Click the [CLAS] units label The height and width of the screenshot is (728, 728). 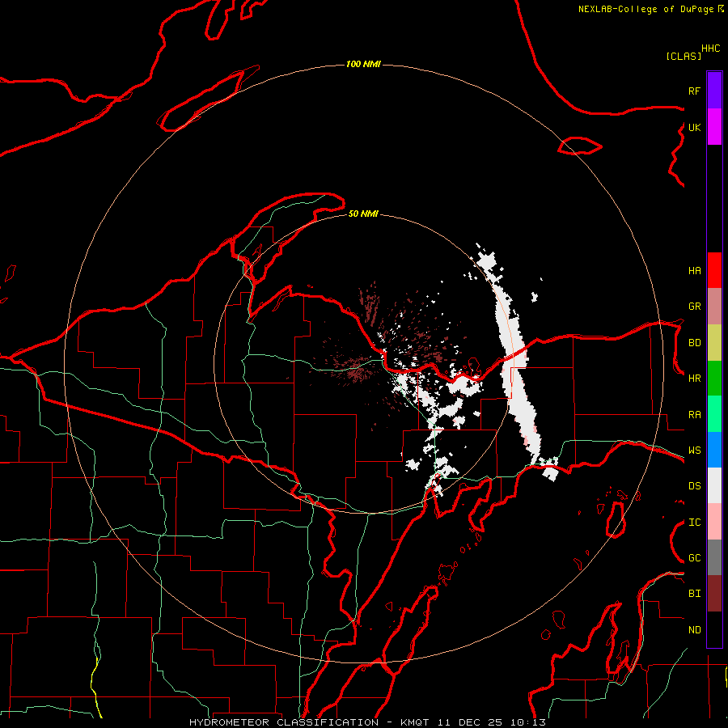[x=684, y=56]
